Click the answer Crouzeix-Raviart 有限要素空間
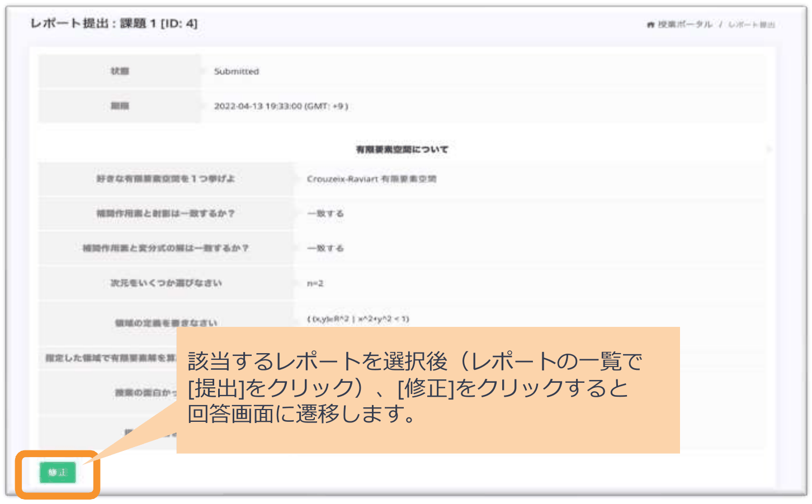 (x=371, y=179)
